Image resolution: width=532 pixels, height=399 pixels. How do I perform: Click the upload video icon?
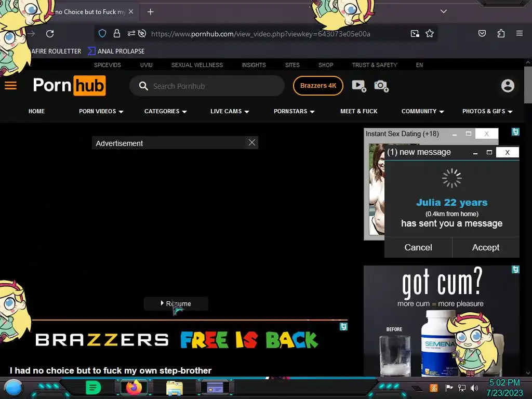(358, 86)
